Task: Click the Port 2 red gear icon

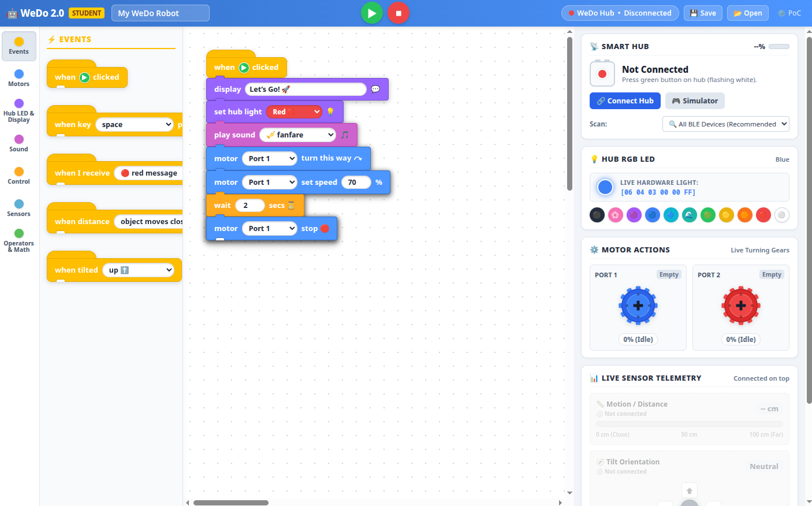Action: coord(741,306)
